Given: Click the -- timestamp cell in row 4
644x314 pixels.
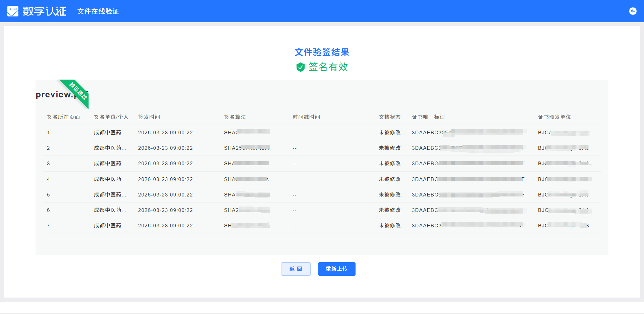Looking at the screenshot, I should pyautogui.click(x=294, y=180).
